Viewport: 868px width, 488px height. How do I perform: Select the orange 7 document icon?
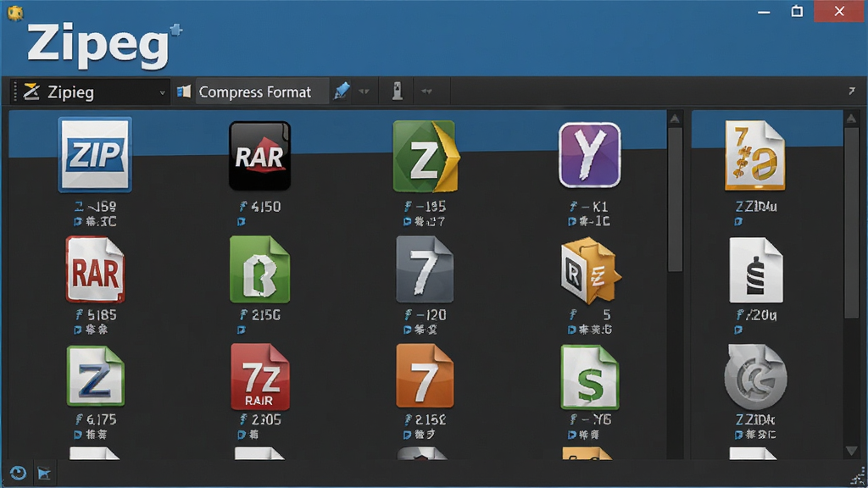(425, 375)
